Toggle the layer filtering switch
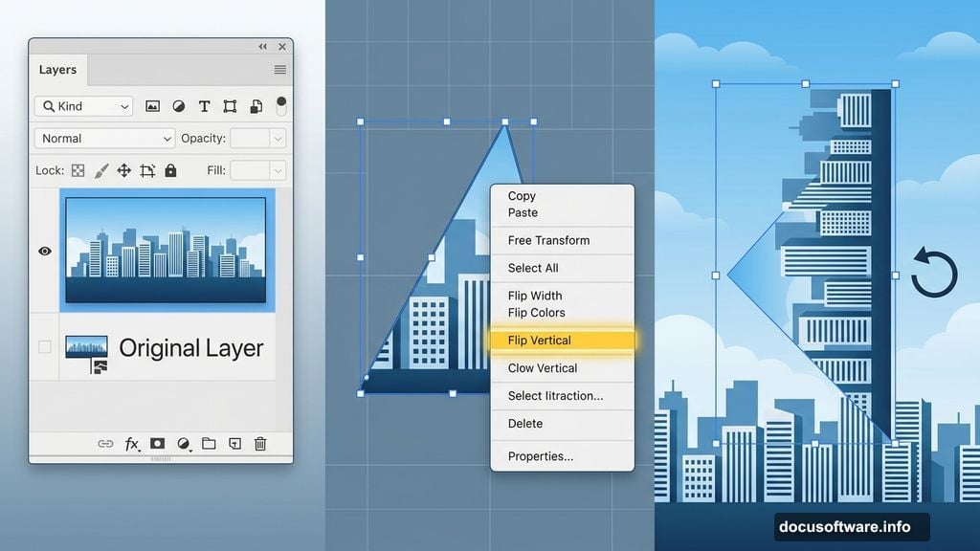Viewport: 980px width, 551px height. pyautogui.click(x=281, y=105)
